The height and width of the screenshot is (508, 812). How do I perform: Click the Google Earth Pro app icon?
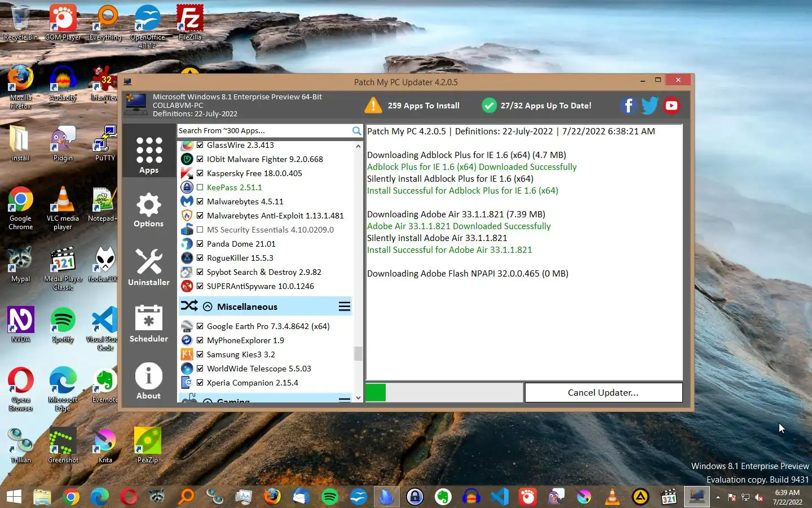[187, 326]
